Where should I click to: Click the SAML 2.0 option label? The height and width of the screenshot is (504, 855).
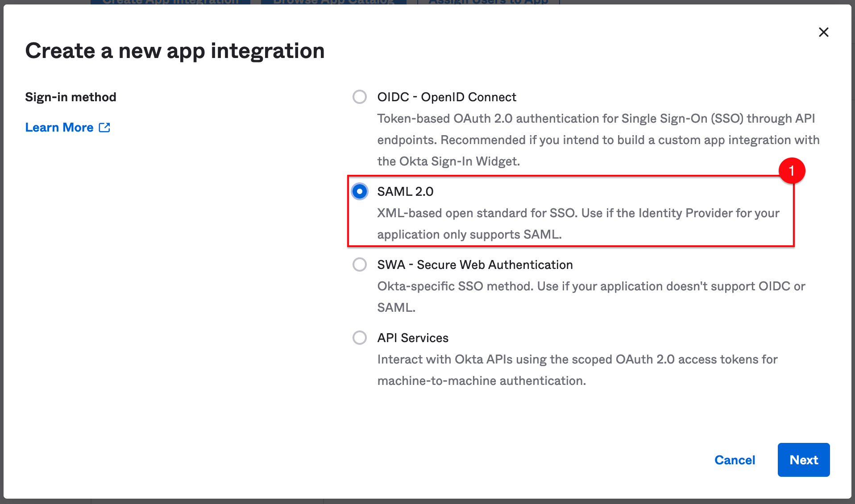405,191
